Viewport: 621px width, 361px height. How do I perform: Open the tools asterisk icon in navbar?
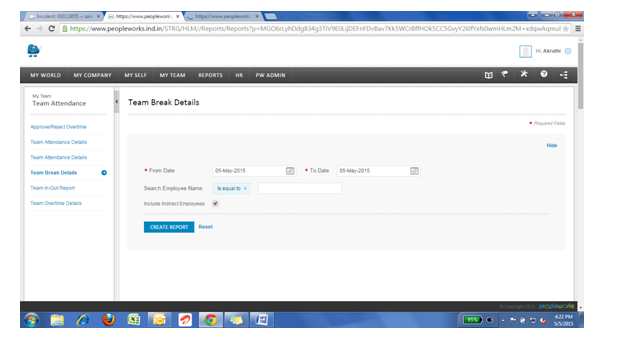(x=524, y=74)
